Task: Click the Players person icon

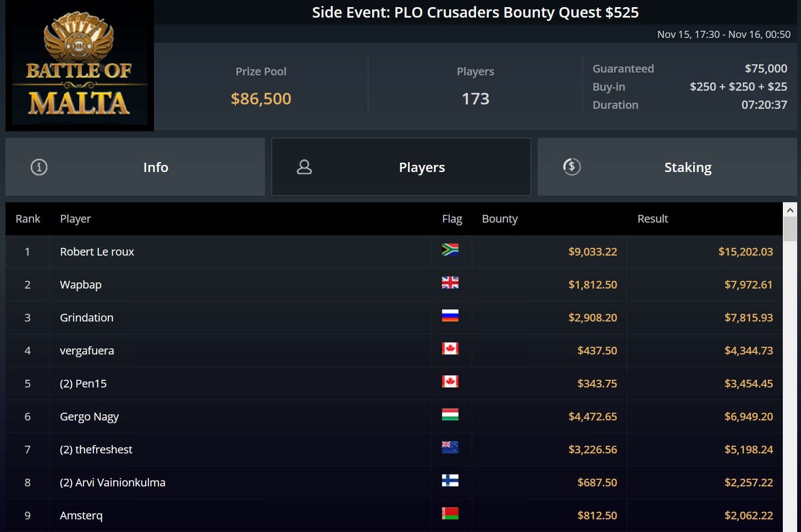Action: pyautogui.click(x=304, y=167)
